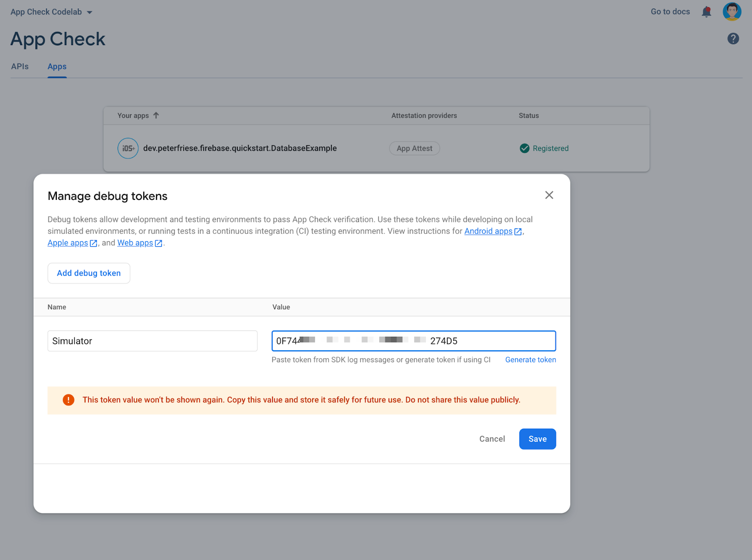Click the notifications bell icon
The height and width of the screenshot is (560, 752).
click(x=706, y=12)
